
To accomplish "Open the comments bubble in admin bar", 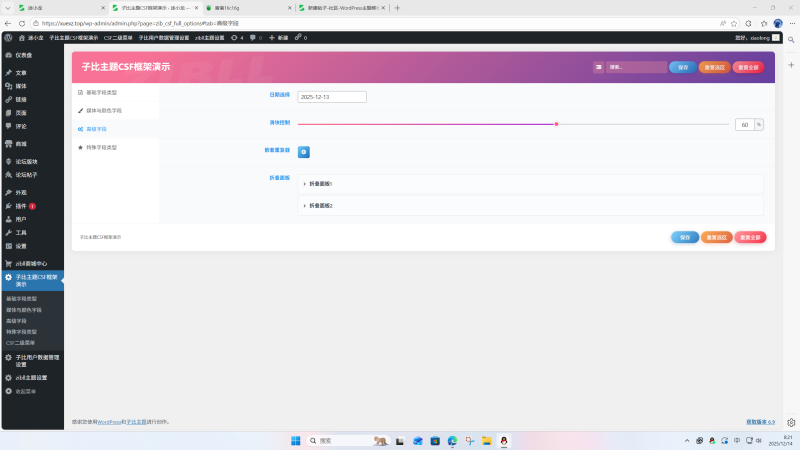I will tap(256, 37).
